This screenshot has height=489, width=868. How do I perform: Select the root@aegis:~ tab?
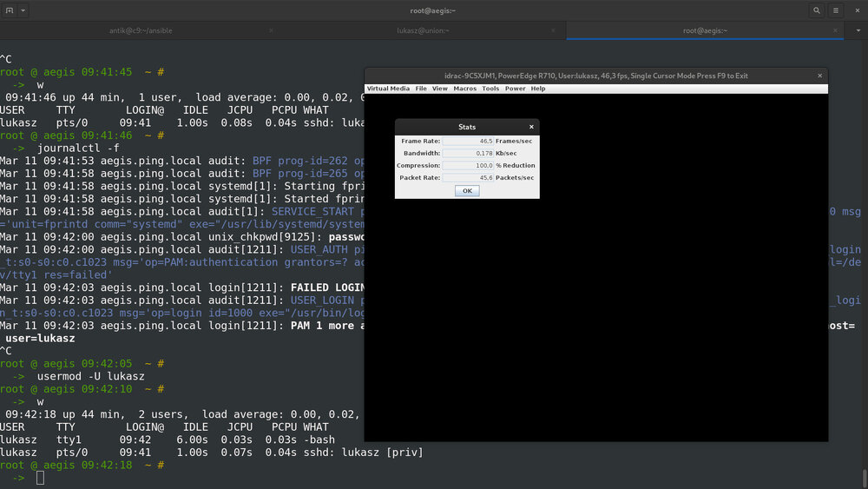tap(704, 30)
